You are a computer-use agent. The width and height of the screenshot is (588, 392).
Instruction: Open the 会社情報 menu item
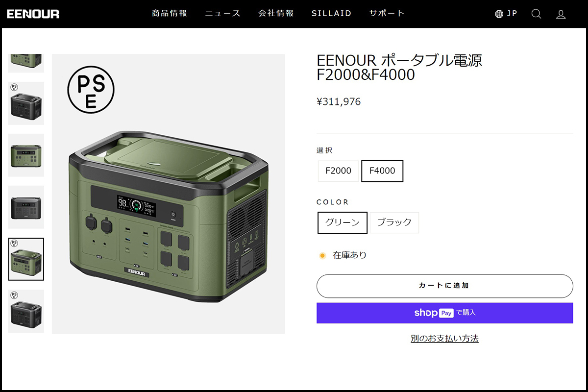click(276, 14)
